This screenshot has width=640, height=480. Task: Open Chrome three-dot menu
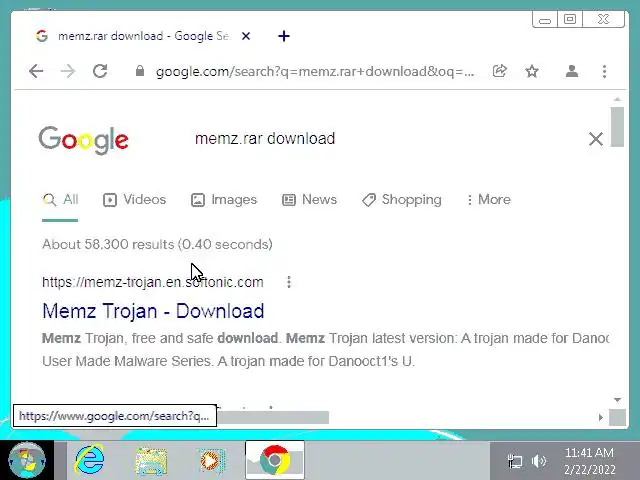[x=604, y=71]
